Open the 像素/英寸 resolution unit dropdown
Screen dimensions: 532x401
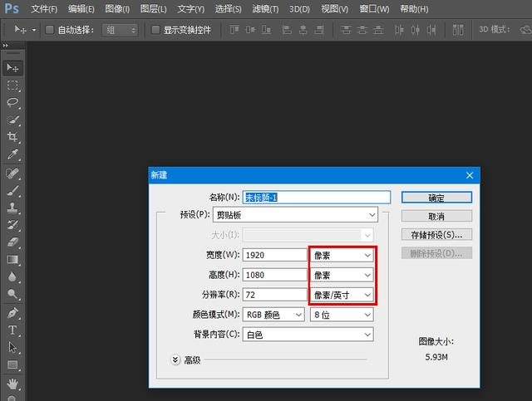342,295
